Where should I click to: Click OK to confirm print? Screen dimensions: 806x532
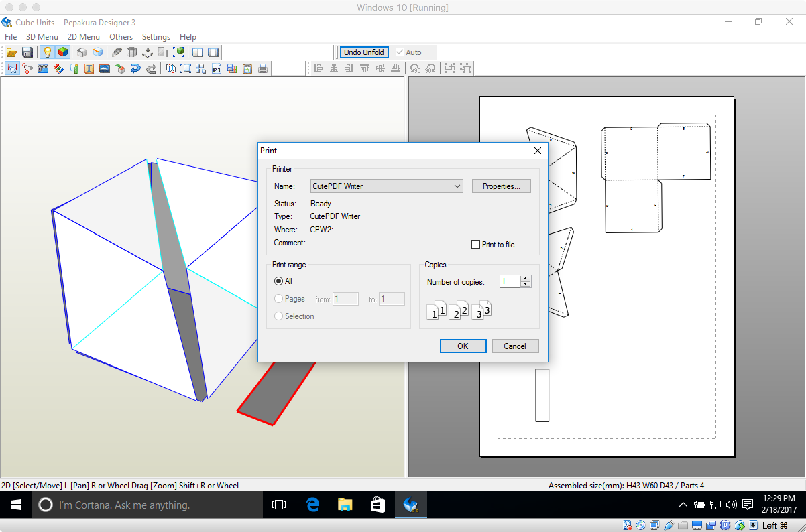coord(463,346)
